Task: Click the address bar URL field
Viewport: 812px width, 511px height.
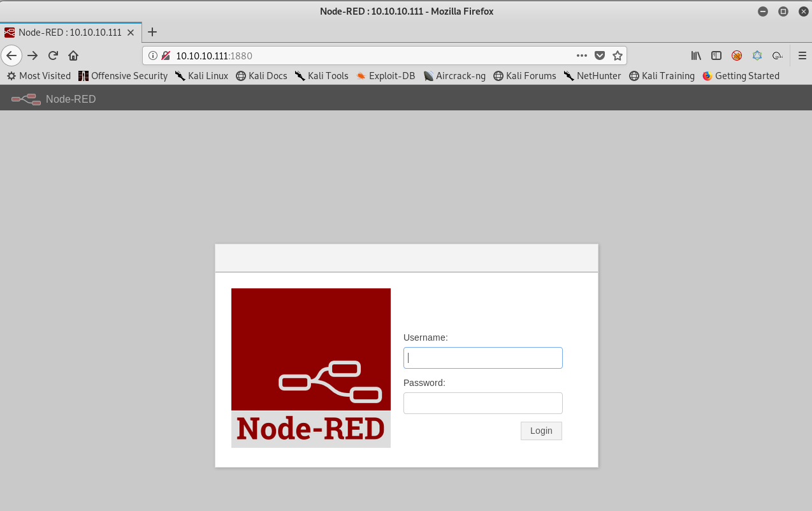Action: [370, 56]
